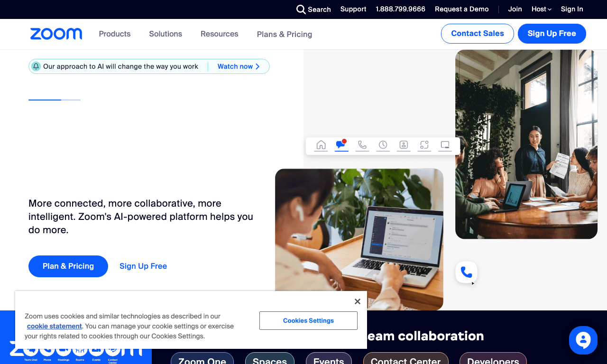Click the Apps icon in app toolbar
The height and width of the screenshot is (364, 607).
(x=424, y=145)
